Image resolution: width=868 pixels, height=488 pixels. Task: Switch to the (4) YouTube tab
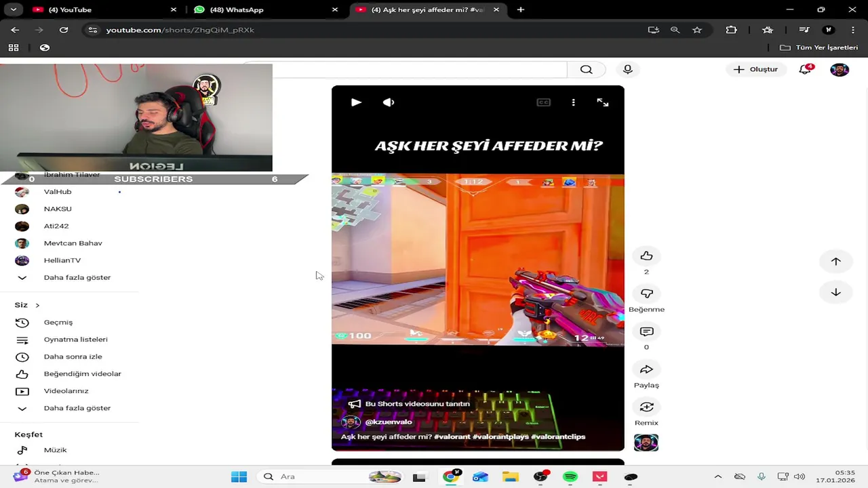102,9
